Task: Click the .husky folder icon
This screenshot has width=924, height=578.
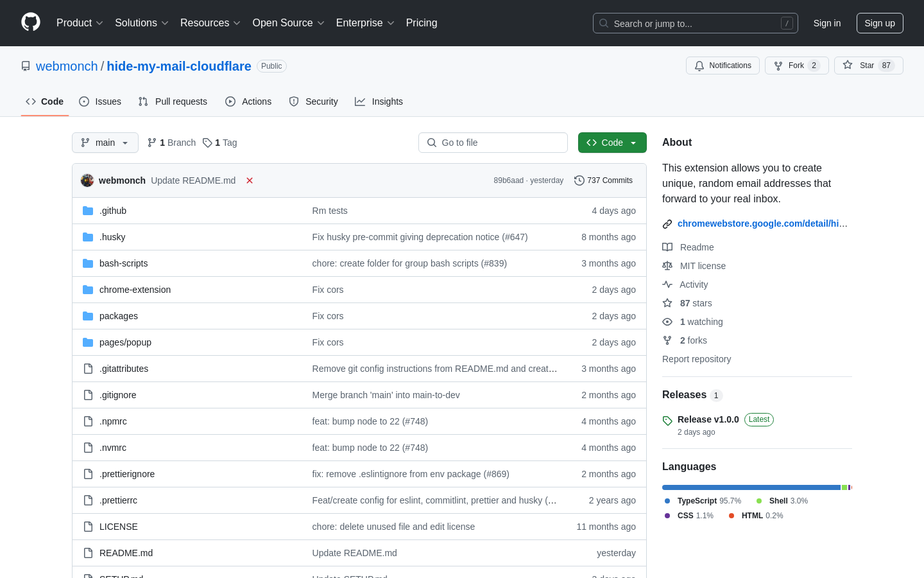Action: point(88,237)
